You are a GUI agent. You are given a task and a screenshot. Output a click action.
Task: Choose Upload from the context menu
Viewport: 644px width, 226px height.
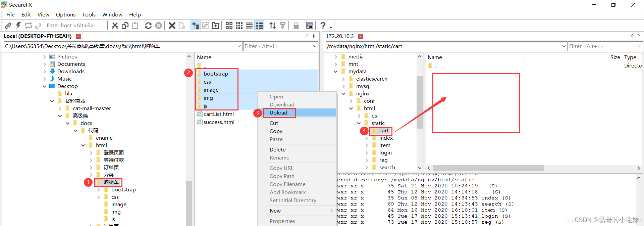pos(297,113)
